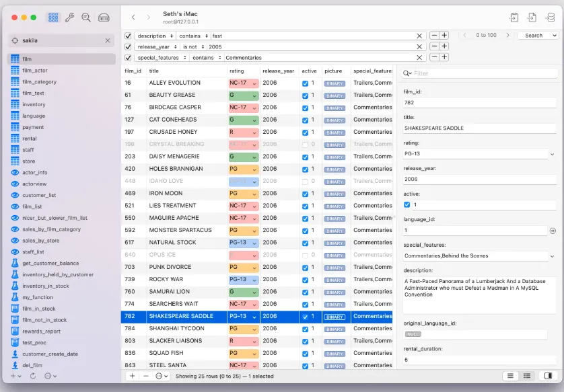This screenshot has width=564, height=392.
Task: Click the sidebar Filter search field
Action: pyautogui.click(x=479, y=73)
